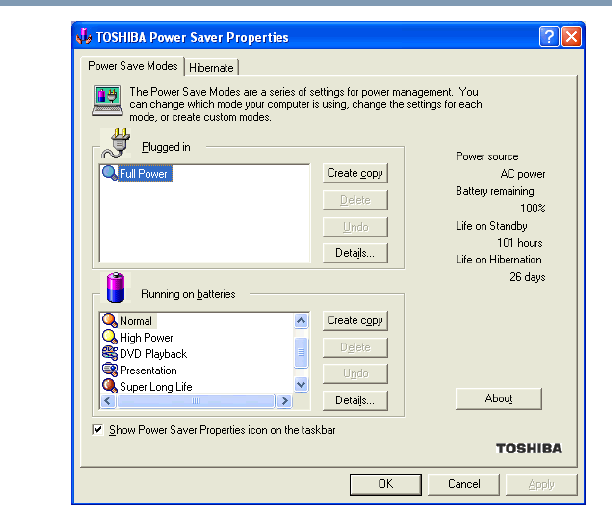Switch to the Power Save Modes tab
Viewport: 612px width, 505px height.
pyautogui.click(x=132, y=66)
